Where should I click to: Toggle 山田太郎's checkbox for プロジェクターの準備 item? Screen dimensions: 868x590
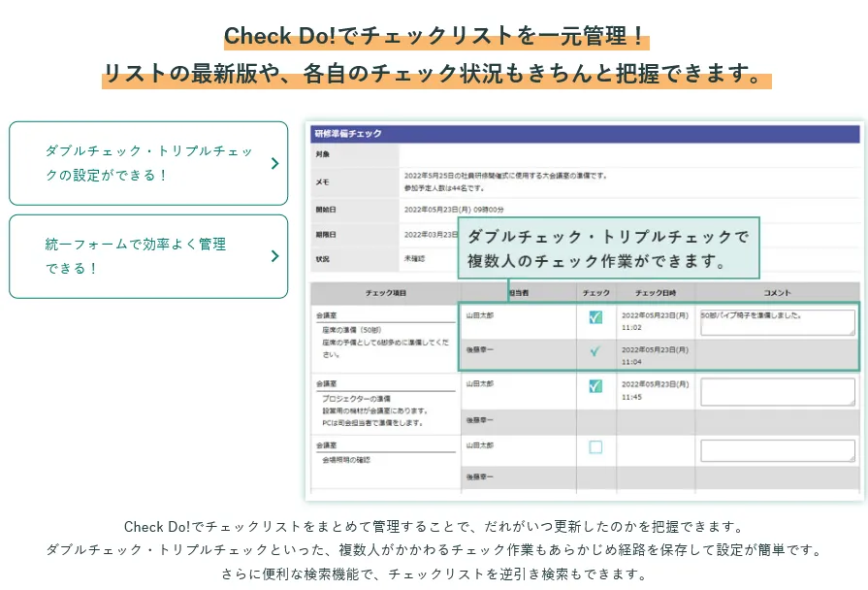tap(595, 386)
